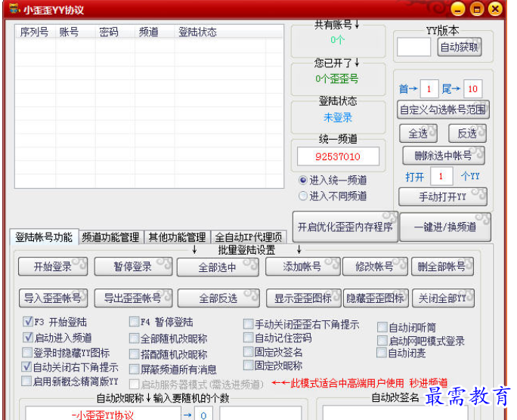
Task: Check 自动闭听筒 checkbox
Action: (382, 327)
